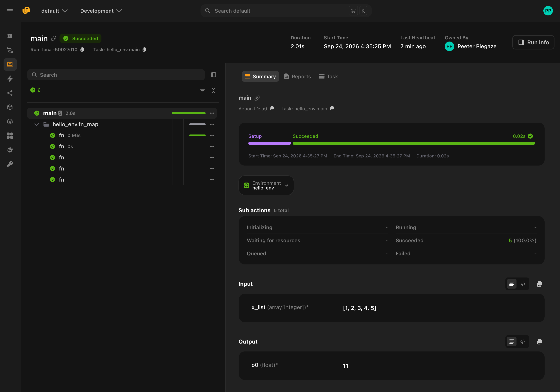The width and height of the screenshot is (560, 392).
Task: Copy the Output values
Action: 539,342
